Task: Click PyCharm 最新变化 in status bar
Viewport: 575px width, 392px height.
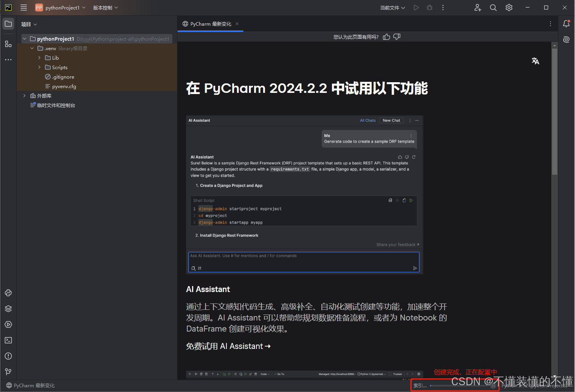Action: coord(31,385)
